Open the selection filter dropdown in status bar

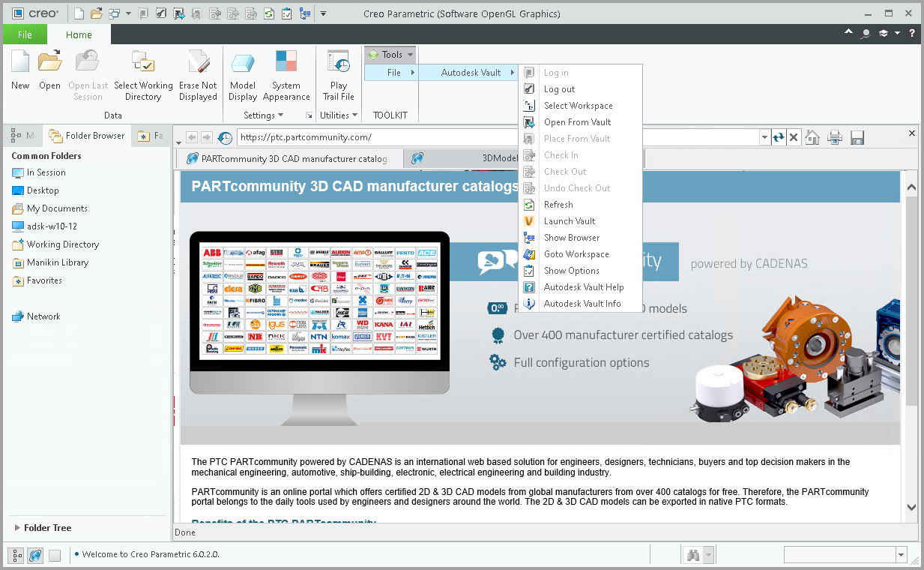pyautogui.click(x=901, y=555)
